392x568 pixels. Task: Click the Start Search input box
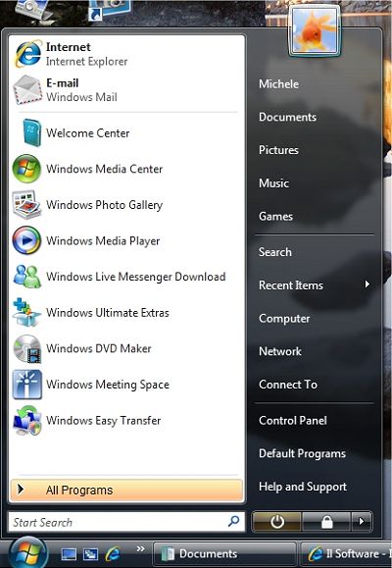coord(126,522)
